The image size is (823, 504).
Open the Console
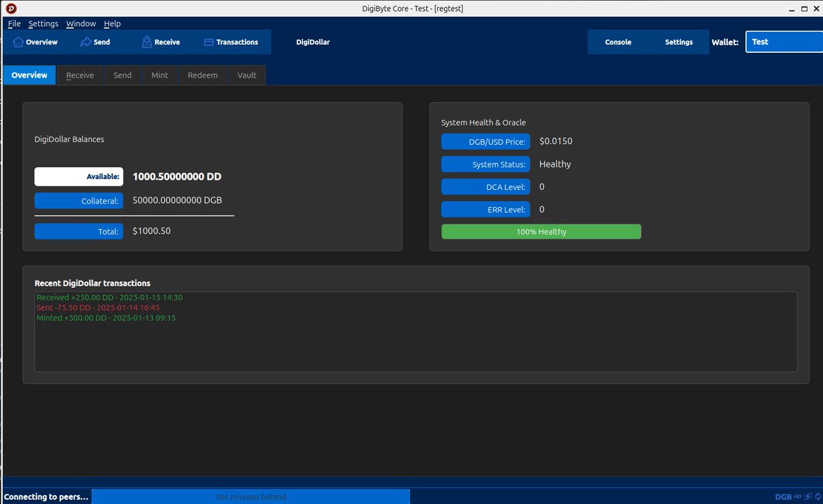tap(618, 42)
